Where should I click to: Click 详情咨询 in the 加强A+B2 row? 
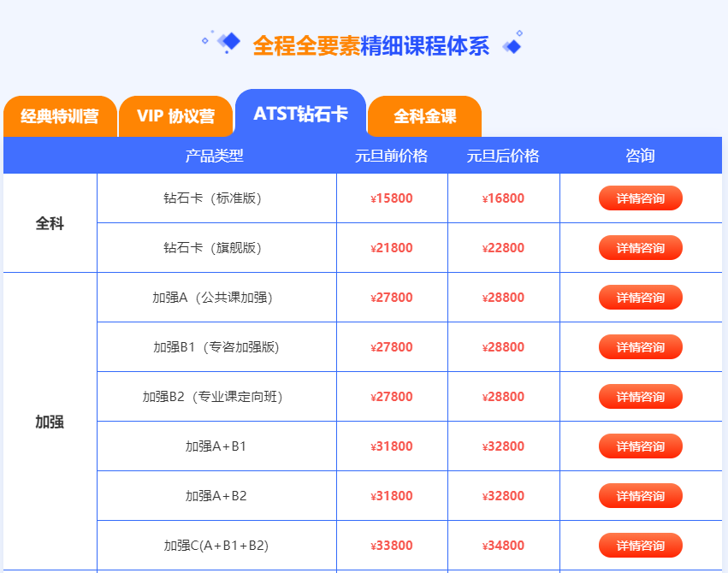(640, 496)
